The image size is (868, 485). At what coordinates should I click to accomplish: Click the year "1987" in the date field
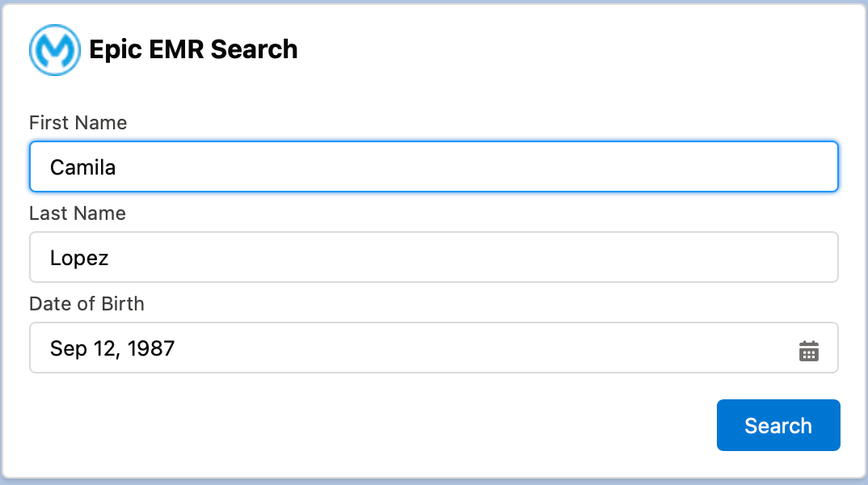point(151,349)
